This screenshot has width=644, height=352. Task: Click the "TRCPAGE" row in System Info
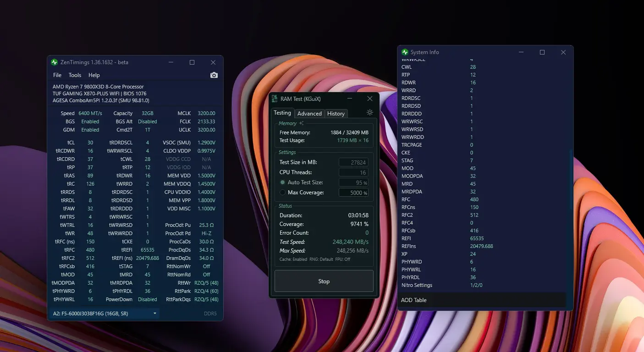pos(482,145)
